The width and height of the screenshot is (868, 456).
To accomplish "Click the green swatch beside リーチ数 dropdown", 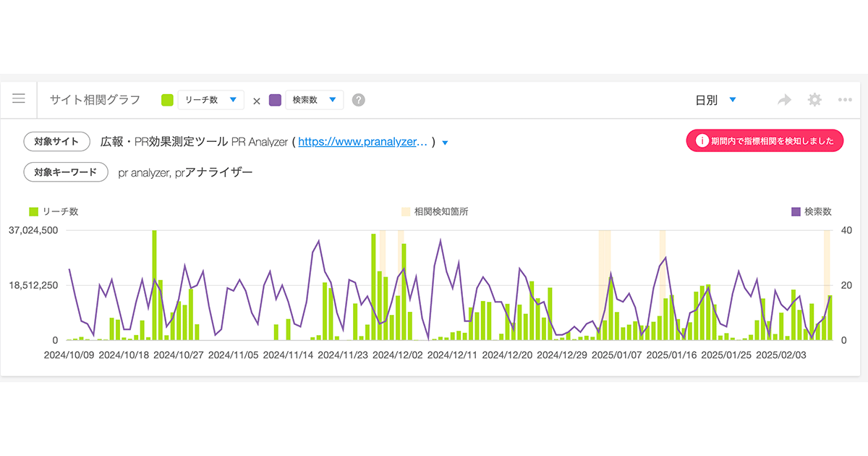I will (167, 101).
